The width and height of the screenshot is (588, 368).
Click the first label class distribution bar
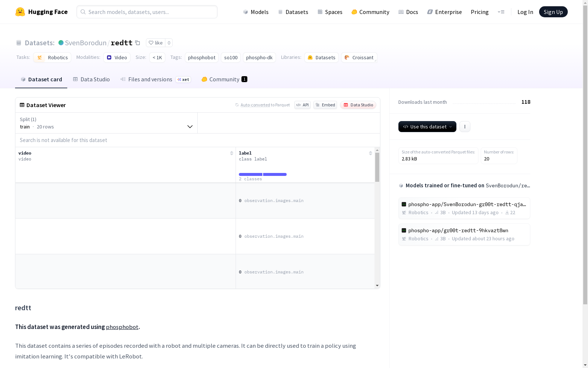tap(251, 174)
